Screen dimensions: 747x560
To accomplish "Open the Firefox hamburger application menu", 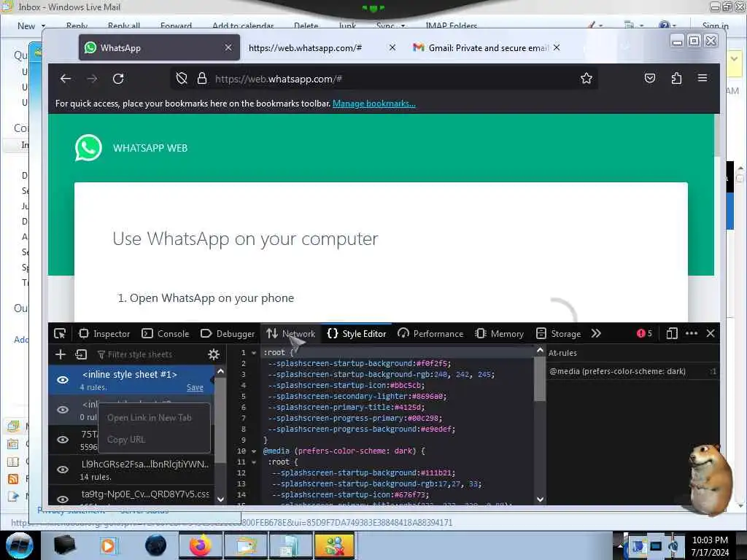I will pos(703,78).
